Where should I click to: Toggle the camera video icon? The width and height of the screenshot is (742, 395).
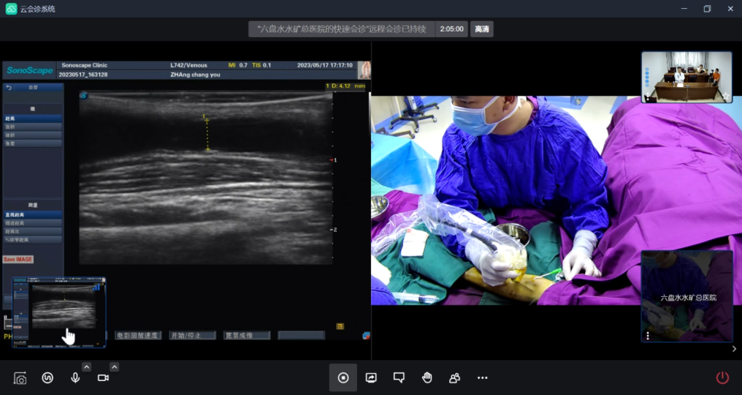click(103, 377)
